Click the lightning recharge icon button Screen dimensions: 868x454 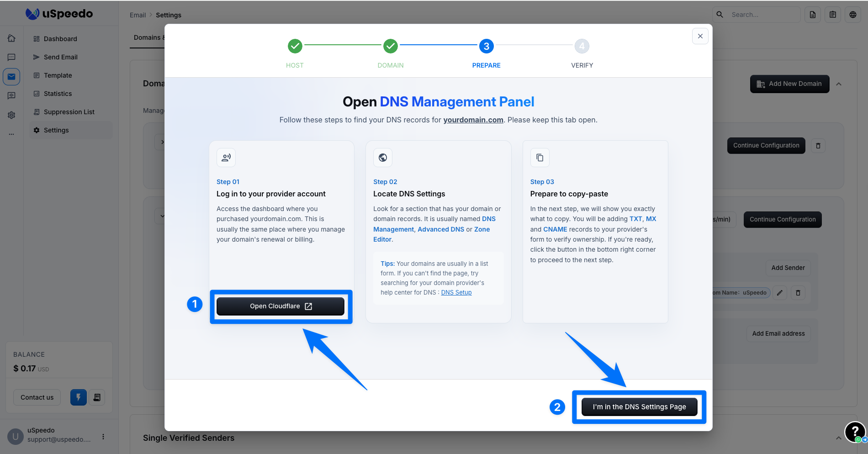[79, 397]
